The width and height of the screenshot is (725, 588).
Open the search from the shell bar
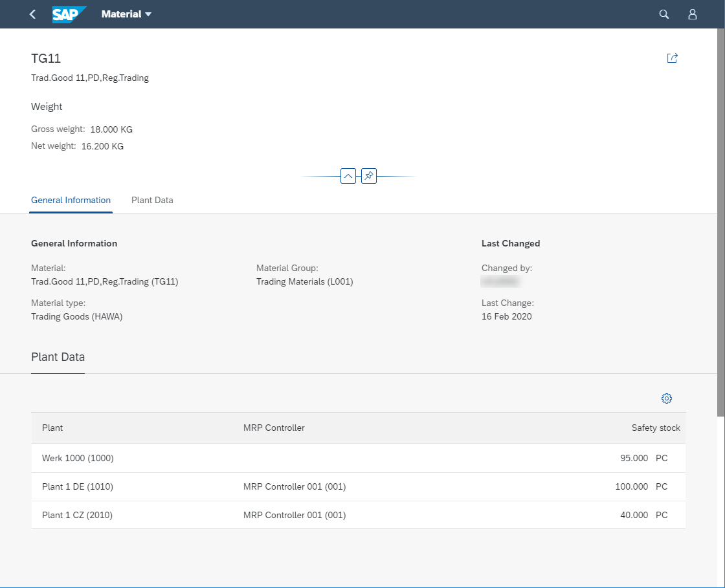coord(664,14)
